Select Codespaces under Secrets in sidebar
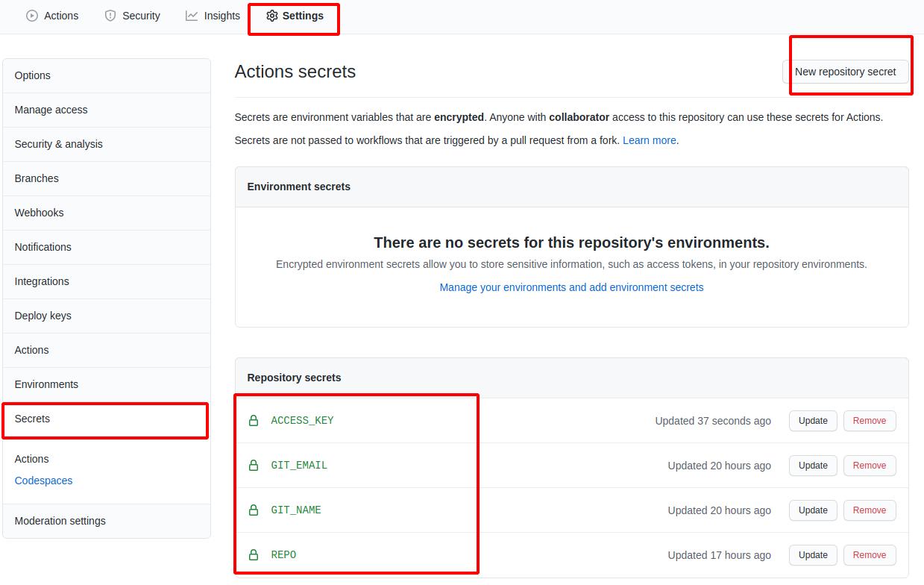Image resolution: width=924 pixels, height=585 pixels. point(43,481)
